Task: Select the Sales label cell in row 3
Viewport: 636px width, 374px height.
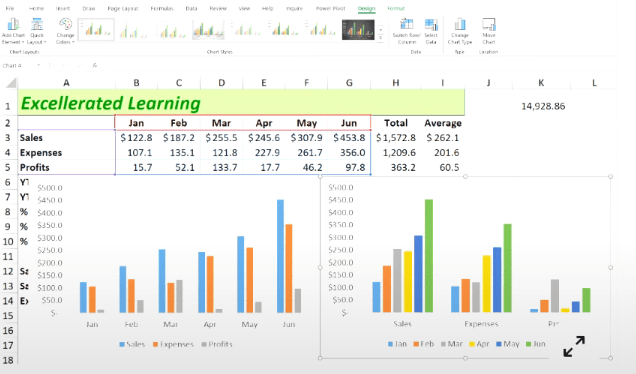Action: [x=67, y=138]
